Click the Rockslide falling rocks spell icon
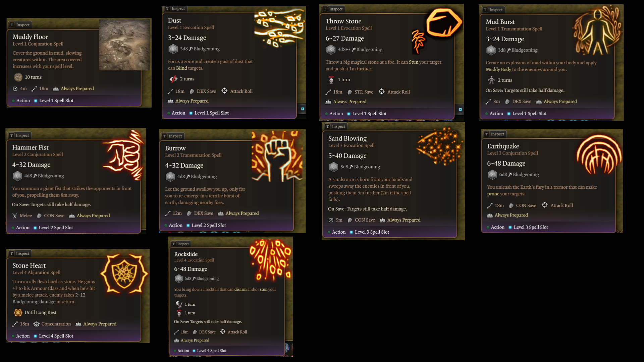Screen dimensions: 644x362 (x=270, y=260)
